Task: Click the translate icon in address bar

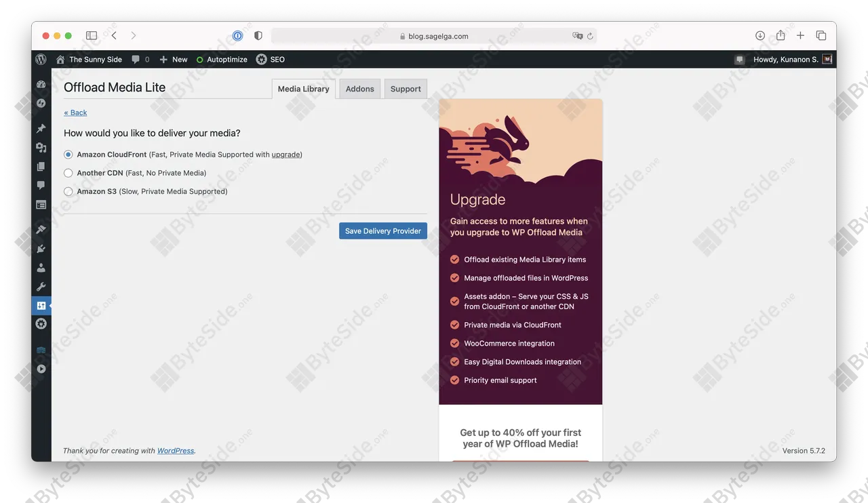Action: click(x=578, y=36)
